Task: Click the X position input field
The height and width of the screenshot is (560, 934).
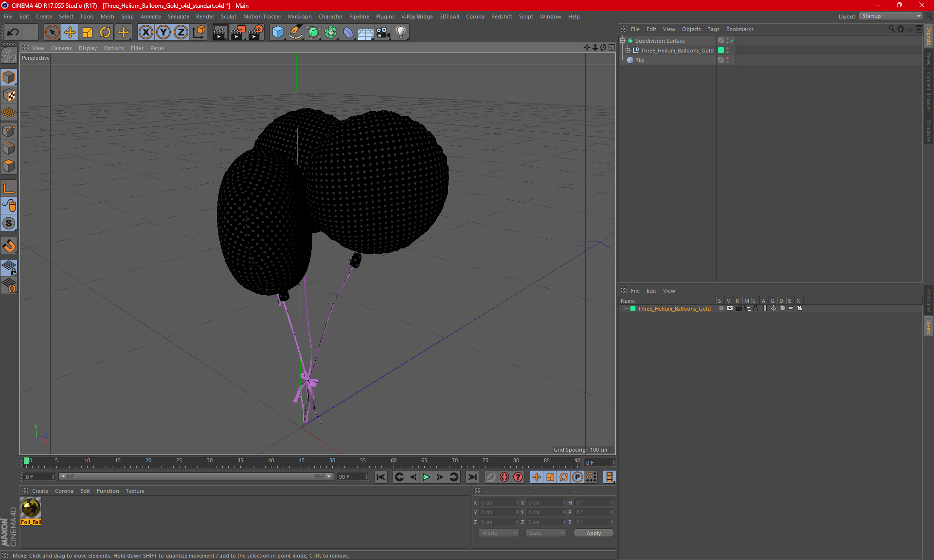Action: coord(500,503)
